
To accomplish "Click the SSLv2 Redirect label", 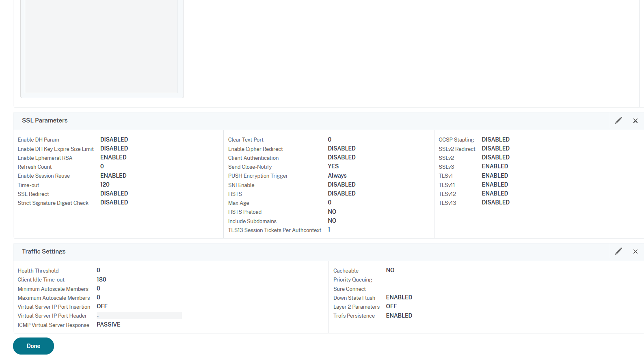I will [x=457, y=149].
